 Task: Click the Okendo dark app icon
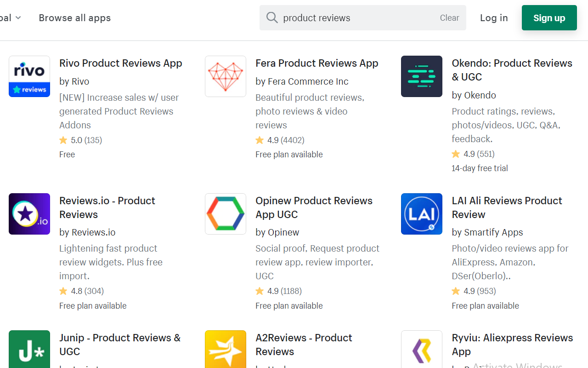(421, 76)
